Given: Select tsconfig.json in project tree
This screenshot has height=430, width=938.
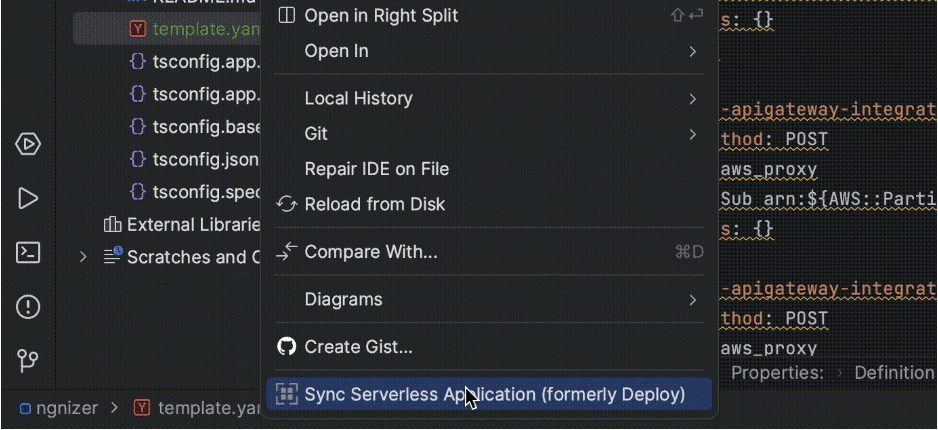Looking at the screenshot, I should tap(205, 159).
